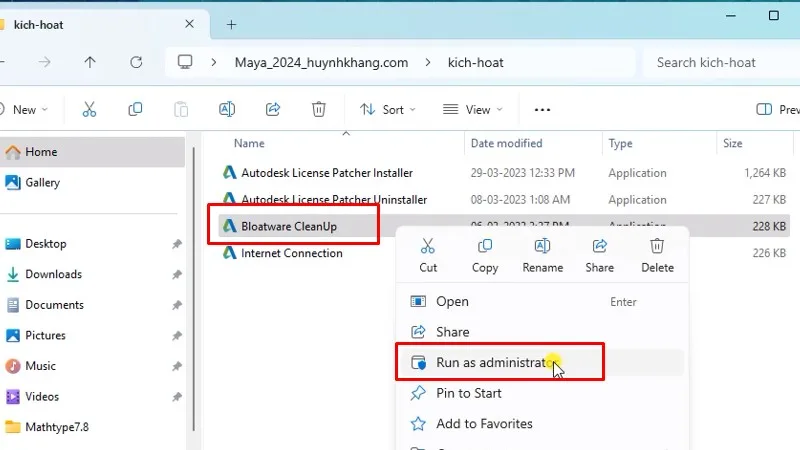
Task: Click the Delete trash icon in the toolbar
Action: click(319, 109)
